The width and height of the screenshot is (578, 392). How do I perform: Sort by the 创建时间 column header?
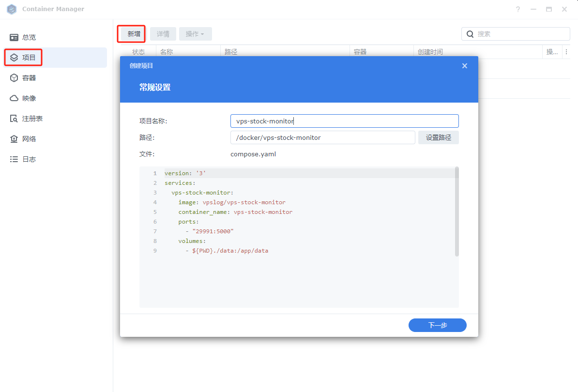[x=478, y=52]
